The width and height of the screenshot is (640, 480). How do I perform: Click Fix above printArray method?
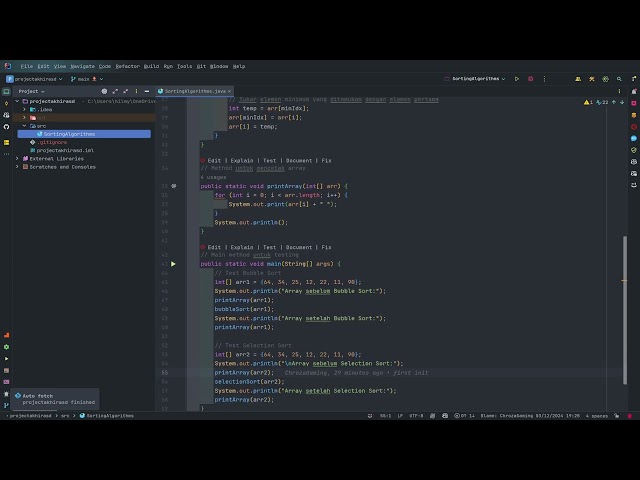click(x=327, y=160)
